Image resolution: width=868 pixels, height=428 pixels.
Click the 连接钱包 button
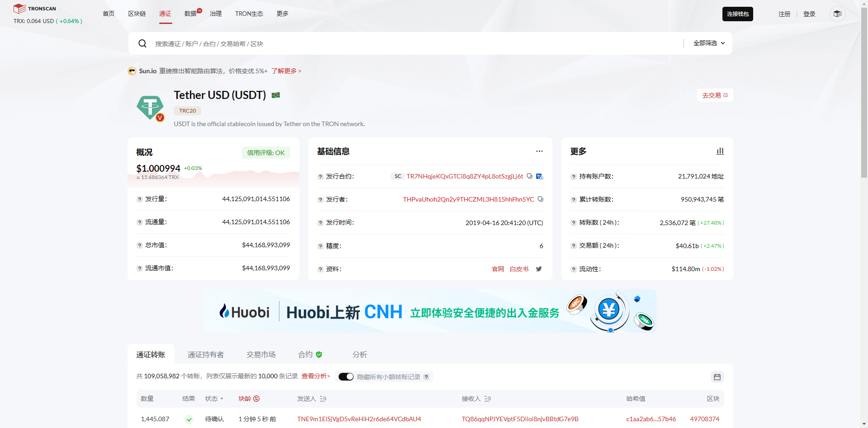click(x=738, y=14)
